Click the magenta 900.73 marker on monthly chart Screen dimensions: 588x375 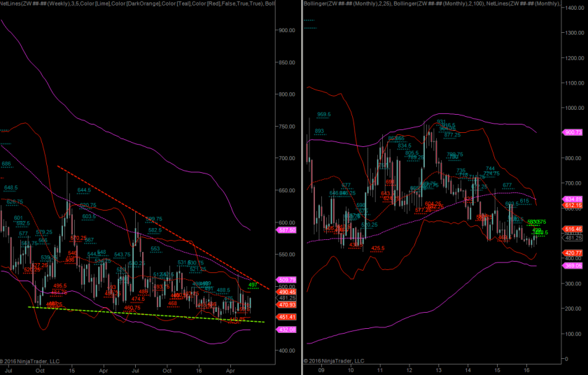573,132
